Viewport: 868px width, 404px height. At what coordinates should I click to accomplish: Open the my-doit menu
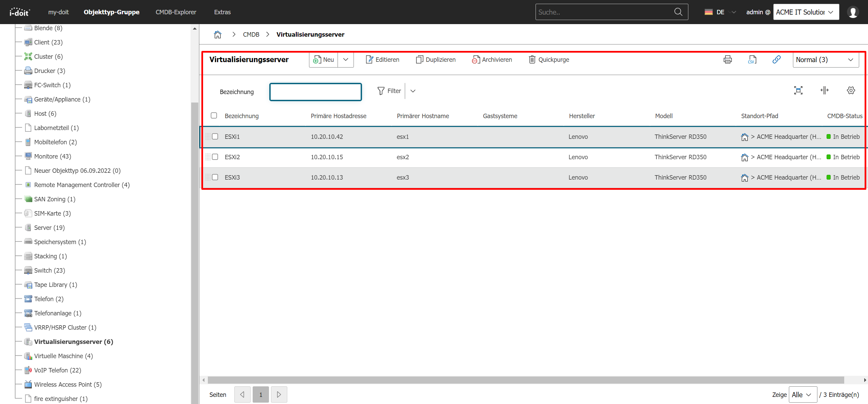tap(58, 12)
